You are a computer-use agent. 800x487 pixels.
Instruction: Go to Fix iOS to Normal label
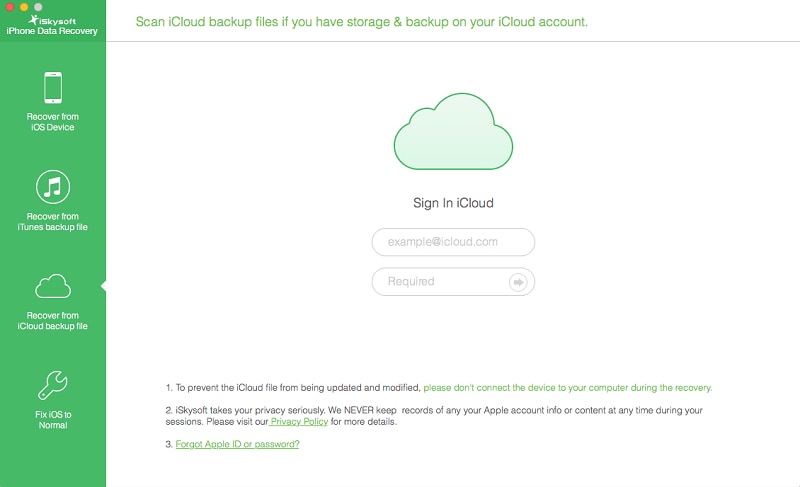(53, 420)
